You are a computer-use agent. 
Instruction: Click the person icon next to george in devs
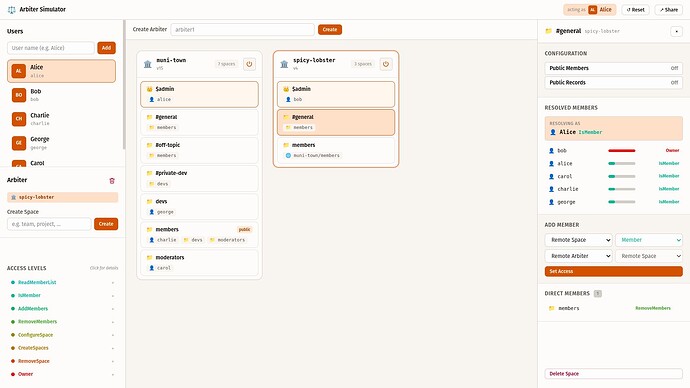(x=151, y=212)
